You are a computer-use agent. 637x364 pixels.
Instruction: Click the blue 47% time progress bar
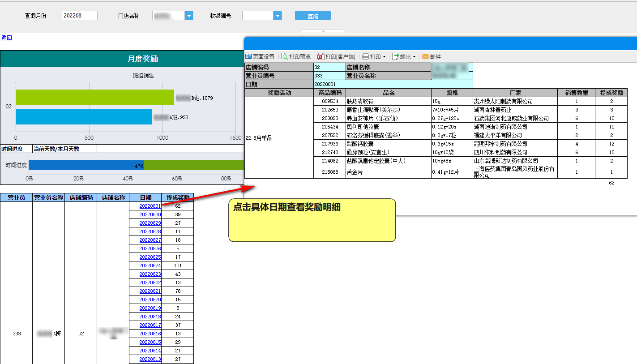click(x=86, y=165)
